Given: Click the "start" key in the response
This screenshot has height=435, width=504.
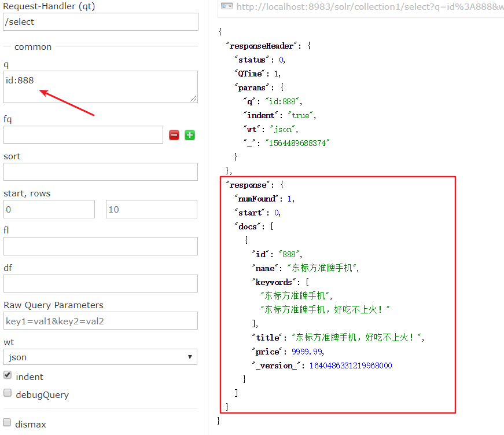Looking at the screenshot, I should [250, 213].
